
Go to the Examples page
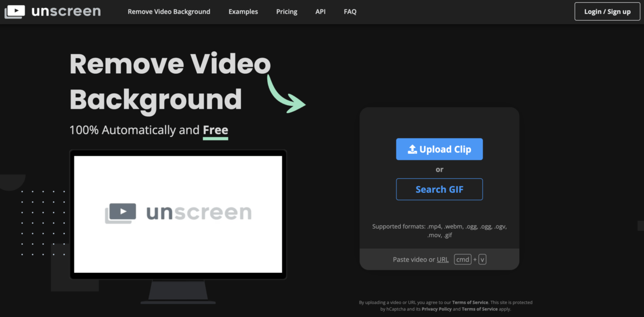(243, 12)
